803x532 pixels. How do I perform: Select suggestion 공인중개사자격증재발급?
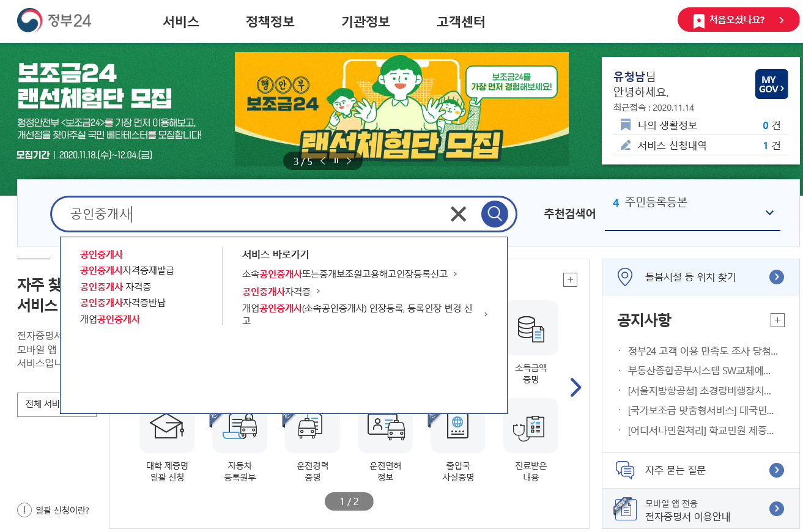coord(127,270)
